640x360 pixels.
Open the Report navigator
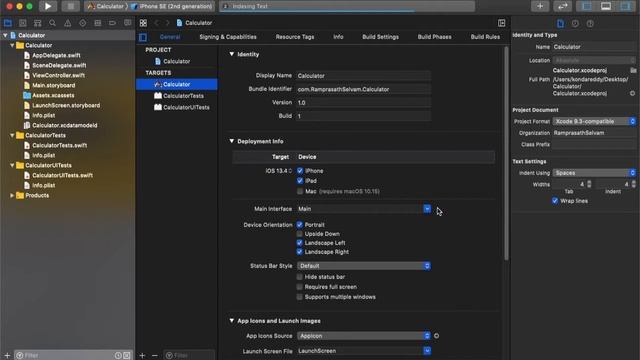point(127,23)
